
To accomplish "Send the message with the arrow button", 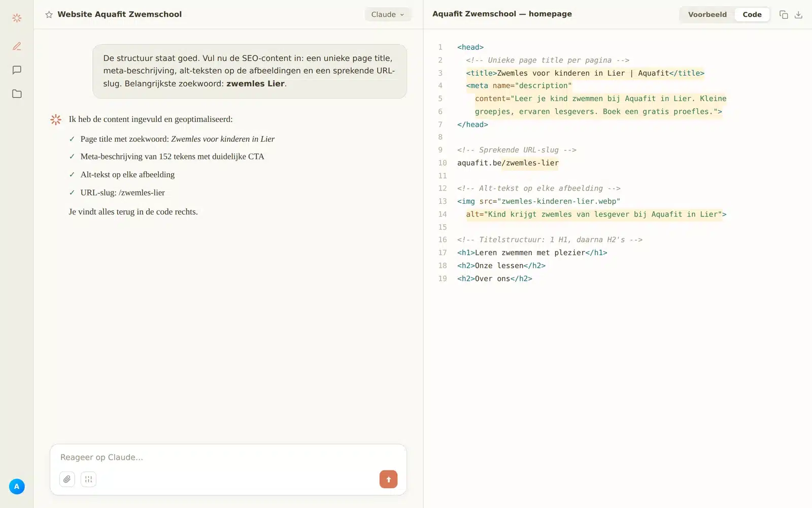I will pyautogui.click(x=388, y=479).
